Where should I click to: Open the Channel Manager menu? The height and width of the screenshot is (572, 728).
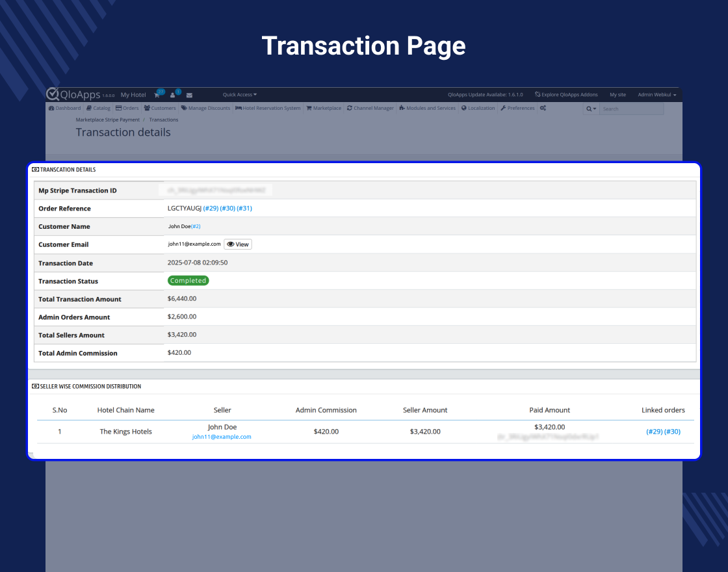point(370,108)
